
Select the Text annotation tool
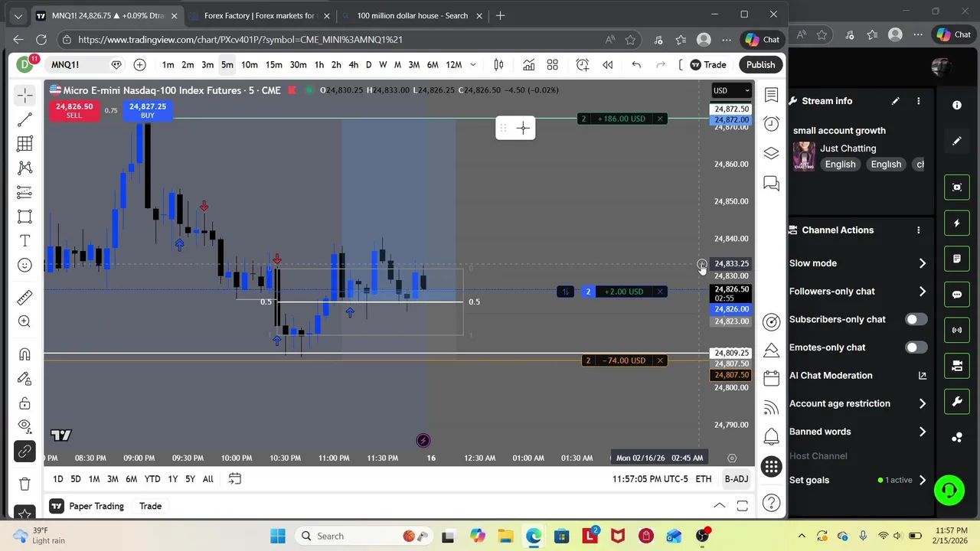click(24, 241)
